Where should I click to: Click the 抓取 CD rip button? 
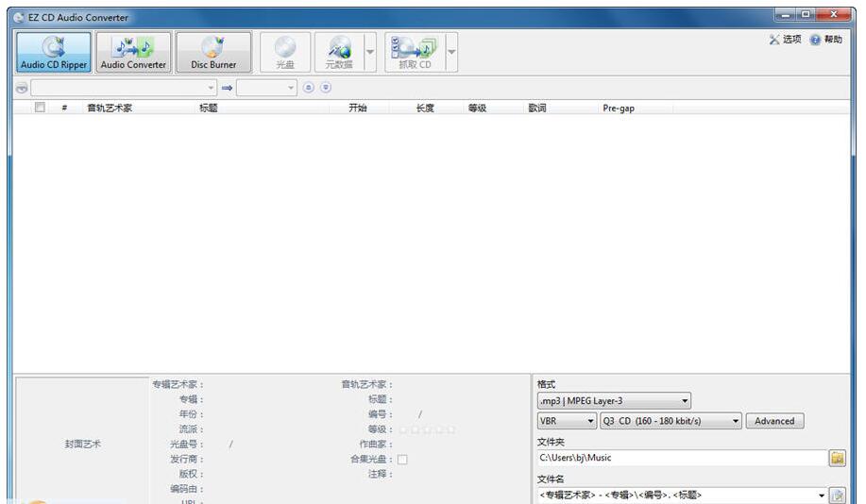coord(415,53)
